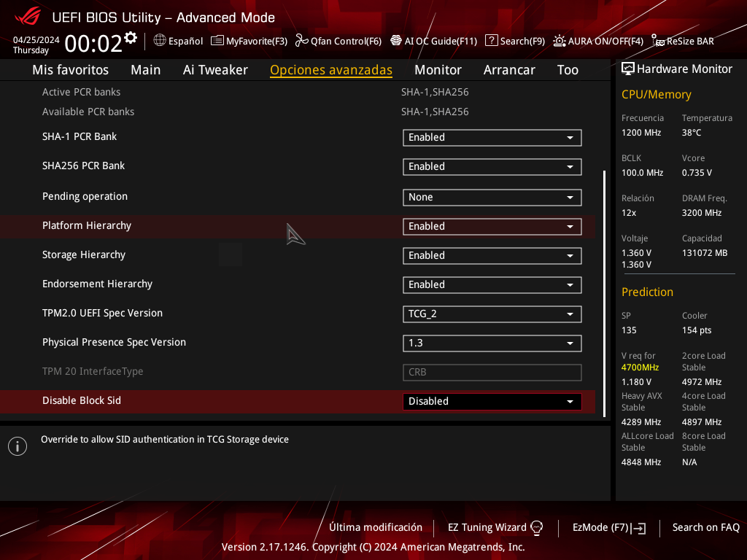Open the partially visible Tool tab
The width and height of the screenshot is (747, 560).
pyautogui.click(x=568, y=69)
